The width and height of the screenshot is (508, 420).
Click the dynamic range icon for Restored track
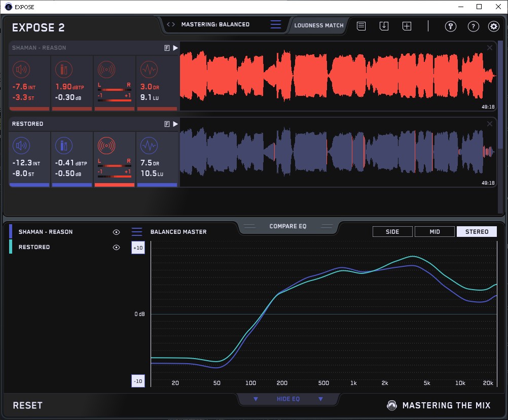click(149, 146)
